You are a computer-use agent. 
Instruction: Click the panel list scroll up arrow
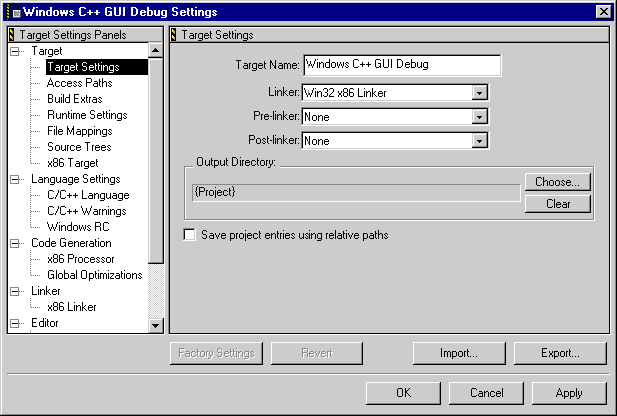155,50
